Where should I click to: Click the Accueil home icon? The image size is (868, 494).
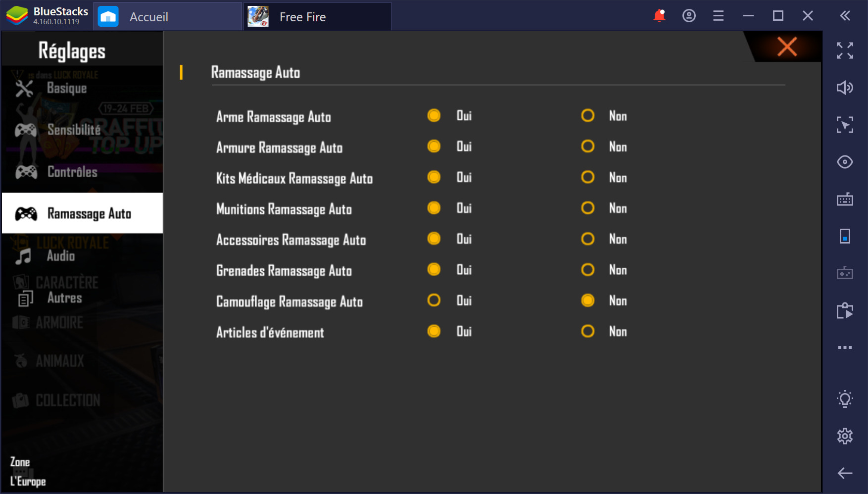click(108, 17)
